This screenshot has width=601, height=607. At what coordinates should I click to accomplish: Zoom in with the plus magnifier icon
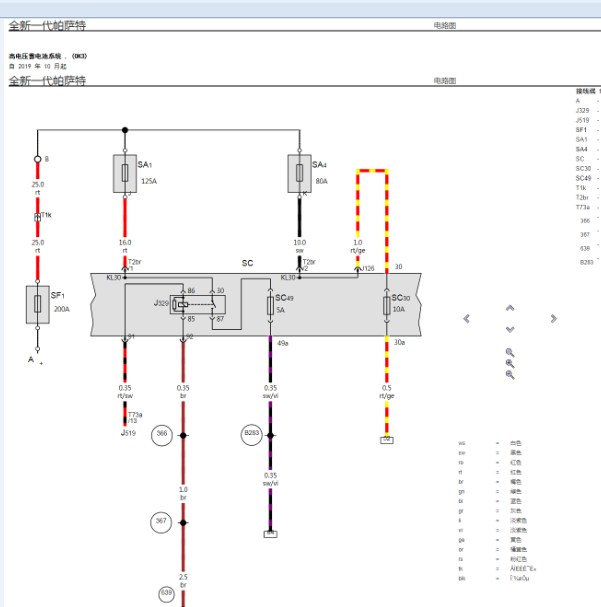click(x=510, y=364)
